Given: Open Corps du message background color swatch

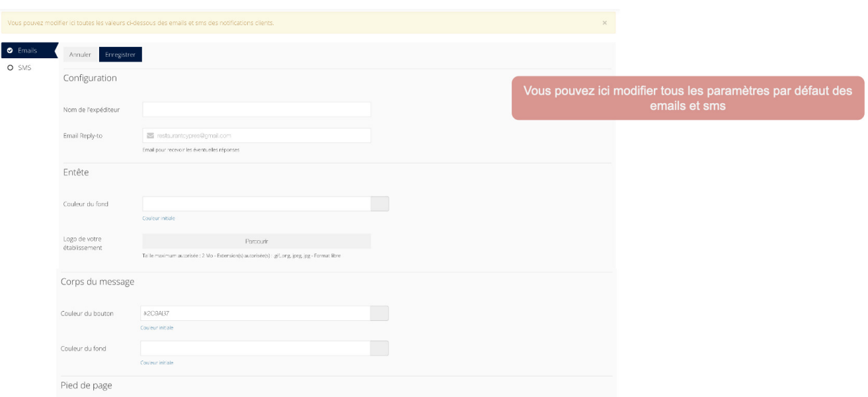Looking at the screenshot, I should pyautogui.click(x=380, y=348).
